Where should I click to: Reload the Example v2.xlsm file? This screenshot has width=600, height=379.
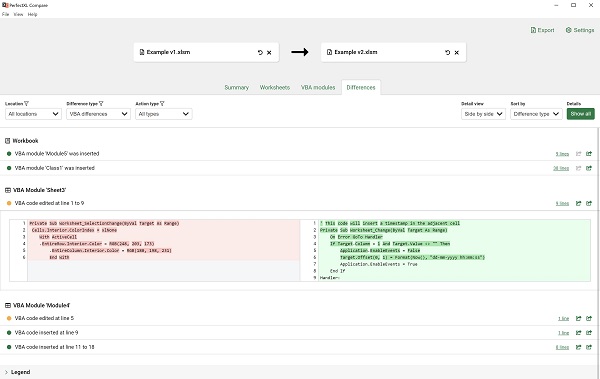(x=448, y=52)
